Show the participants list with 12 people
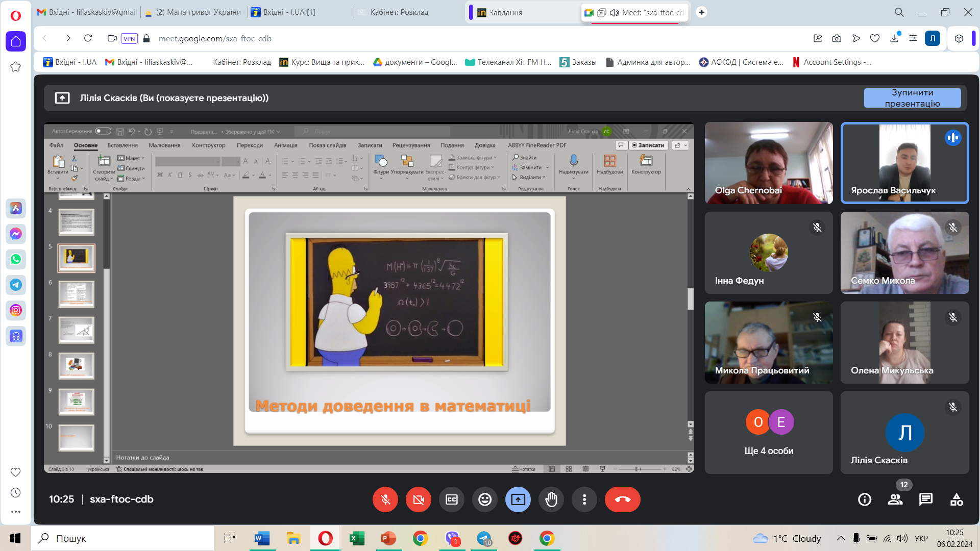The image size is (980, 551). pyautogui.click(x=895, y=499)
